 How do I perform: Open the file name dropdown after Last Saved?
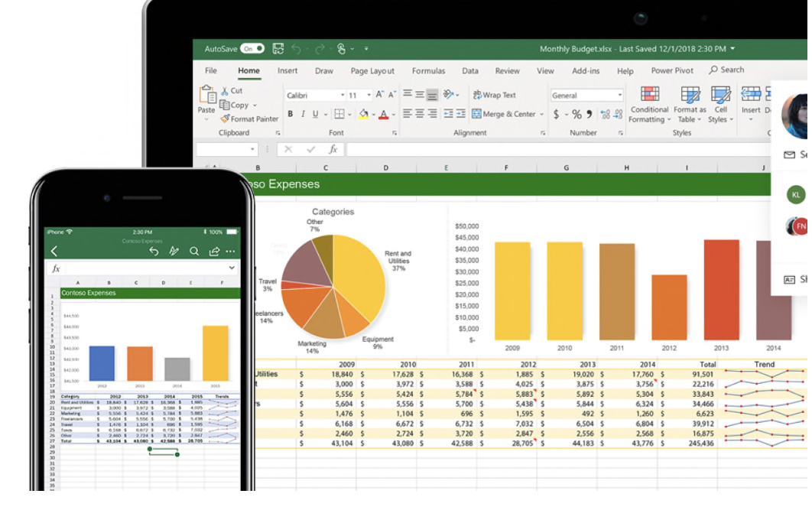tap(732, 49)
